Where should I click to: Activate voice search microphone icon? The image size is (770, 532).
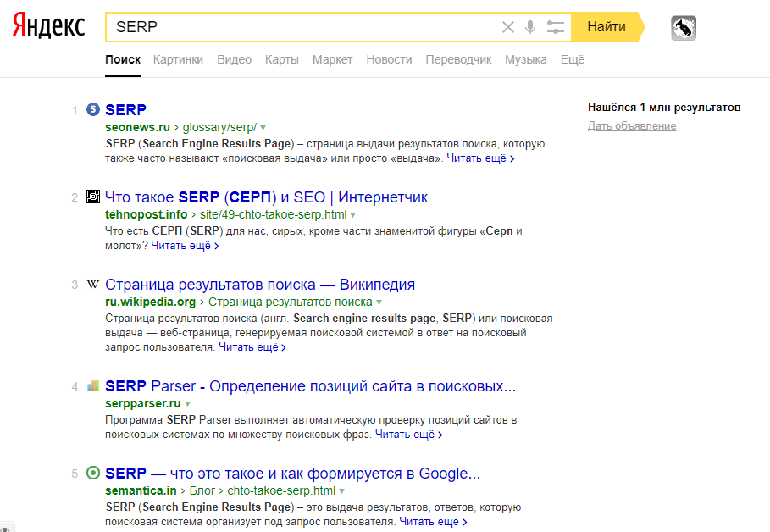coord(530,27)
